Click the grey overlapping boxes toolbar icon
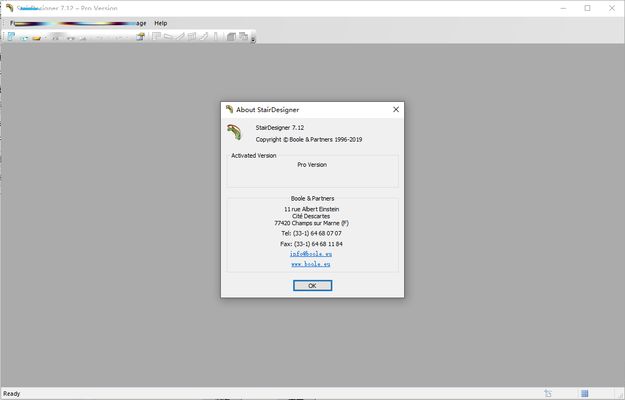The height and width of the screenshot is (400, 625). point(243,37)
